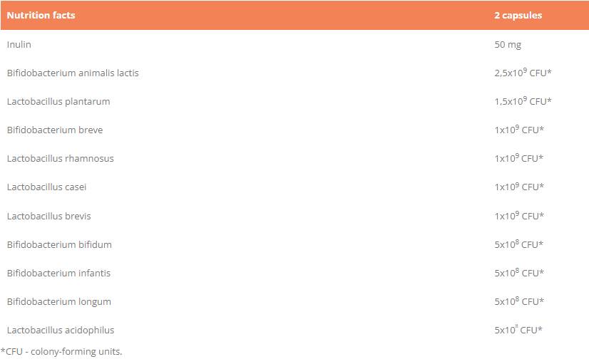
Task: Click the Lactobacillus acidophilus ingredient name
Action: [61, 330]
